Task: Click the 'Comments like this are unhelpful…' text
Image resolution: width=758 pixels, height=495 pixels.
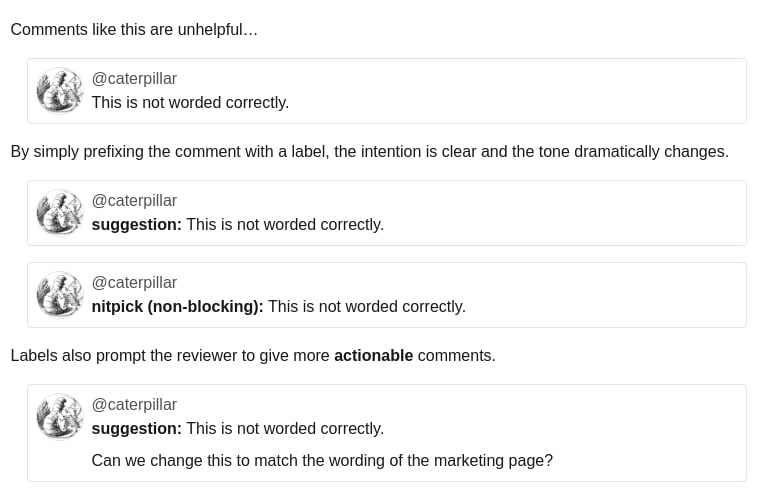Action: coord(134,29)
